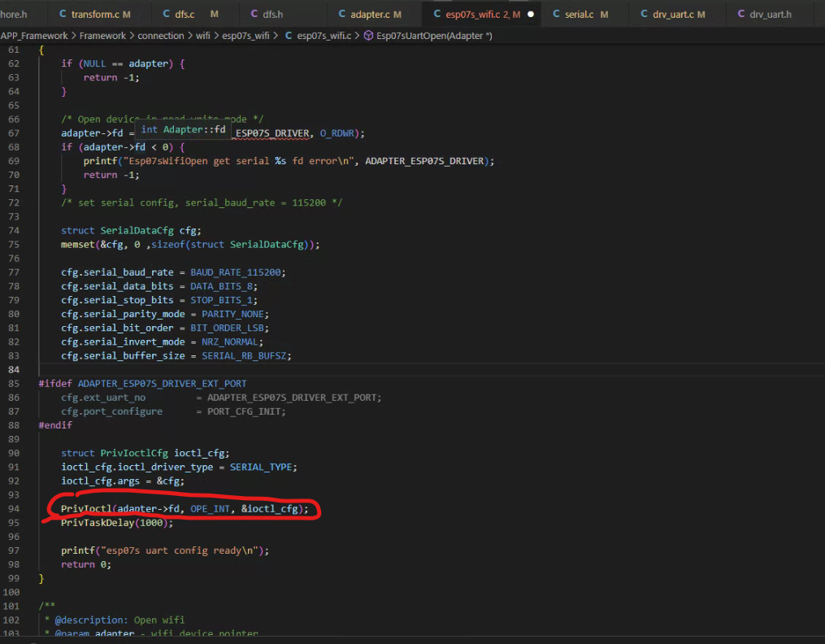This screenshot has width=825, height=644.
Task: Click NRZ_NORMAL constant on line 82
Action: tap(230, 342)
